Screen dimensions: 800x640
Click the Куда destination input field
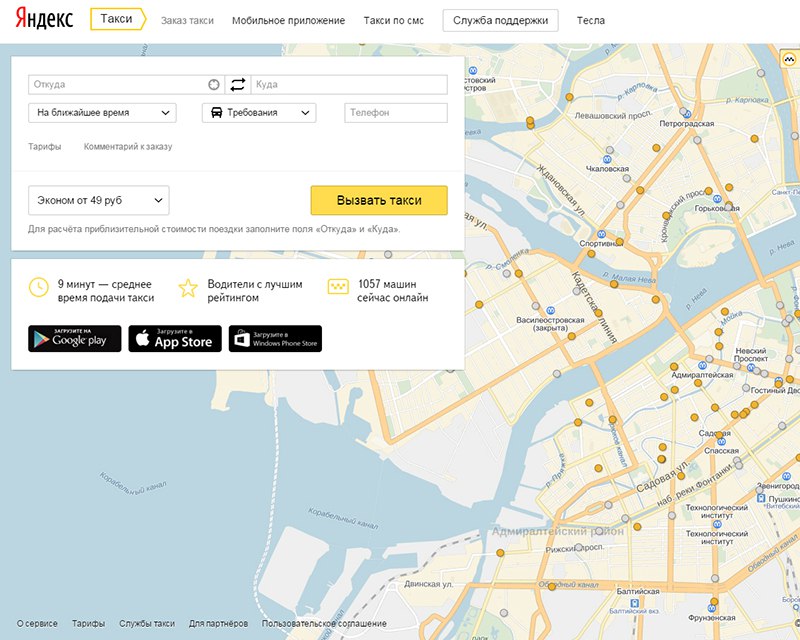click(349, 85)
